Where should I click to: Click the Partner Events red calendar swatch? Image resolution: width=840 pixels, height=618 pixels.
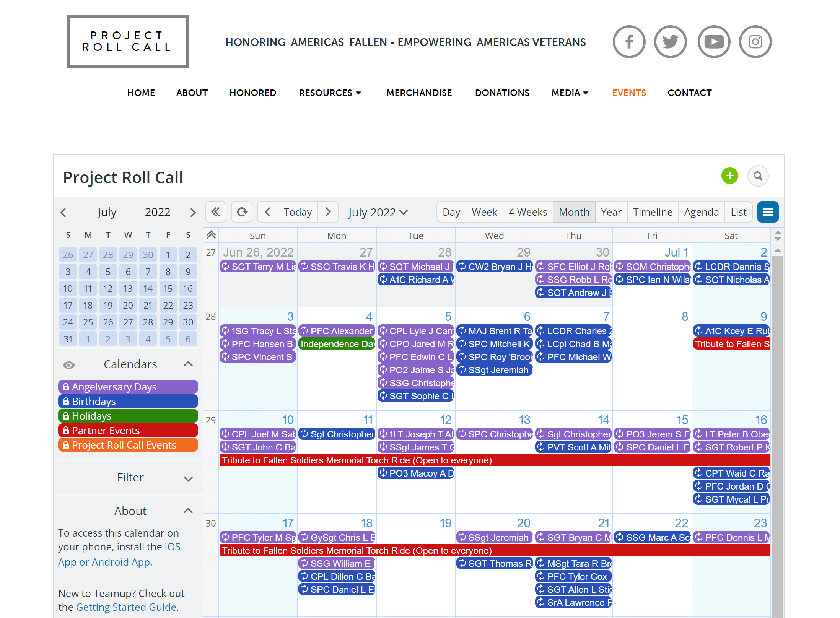click(x=128, y=430)
